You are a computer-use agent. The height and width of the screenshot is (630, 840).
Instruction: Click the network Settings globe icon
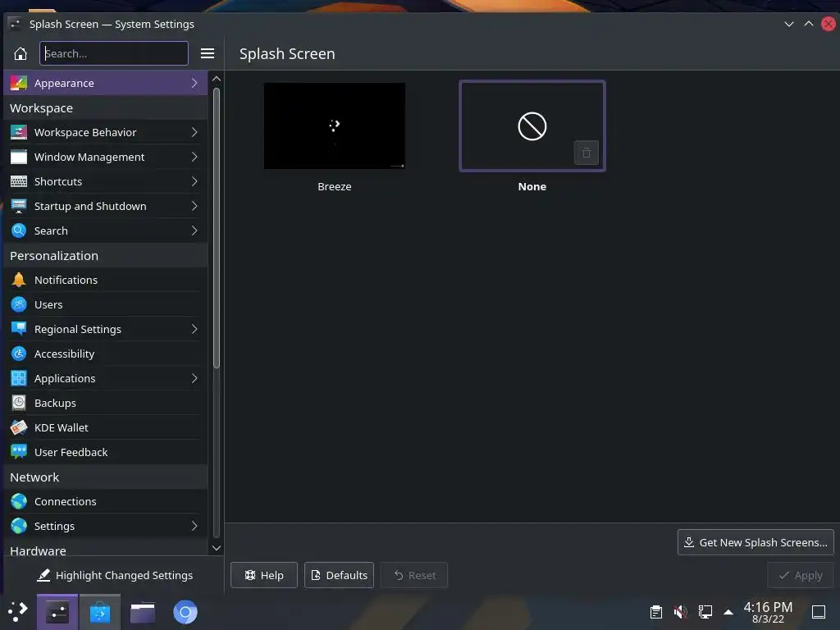click(19, 526)
